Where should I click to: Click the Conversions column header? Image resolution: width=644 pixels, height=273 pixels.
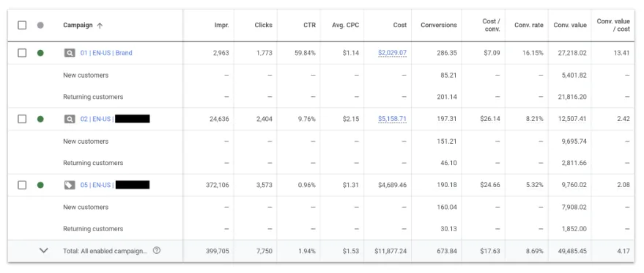click(x=439, y=25)
